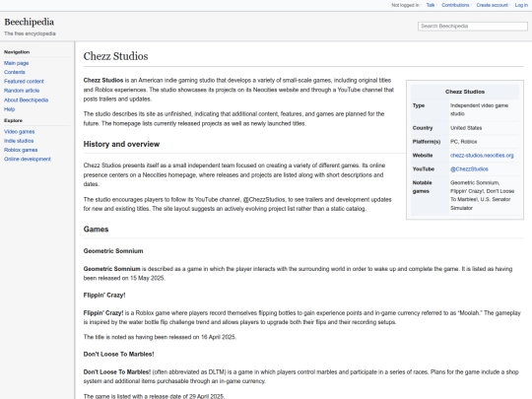The image size is (532, 399).
Task: Click PC, Roblox platform value
Action: [x=463, y=142]
